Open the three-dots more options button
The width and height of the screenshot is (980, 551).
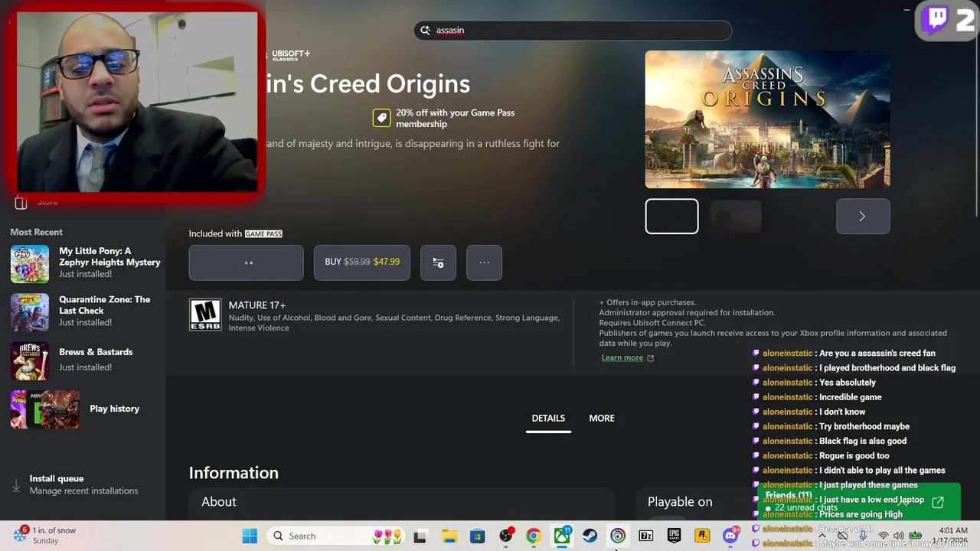click(x=484, y=262)
